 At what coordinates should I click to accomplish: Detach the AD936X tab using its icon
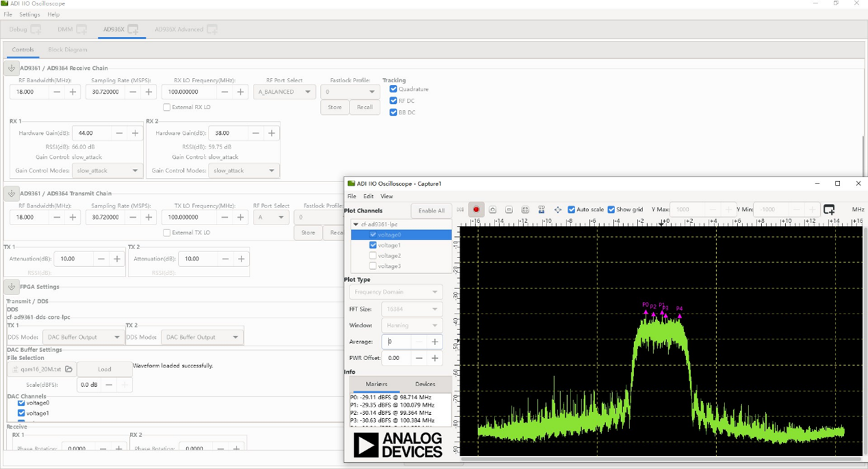click(x=133, y=29)
